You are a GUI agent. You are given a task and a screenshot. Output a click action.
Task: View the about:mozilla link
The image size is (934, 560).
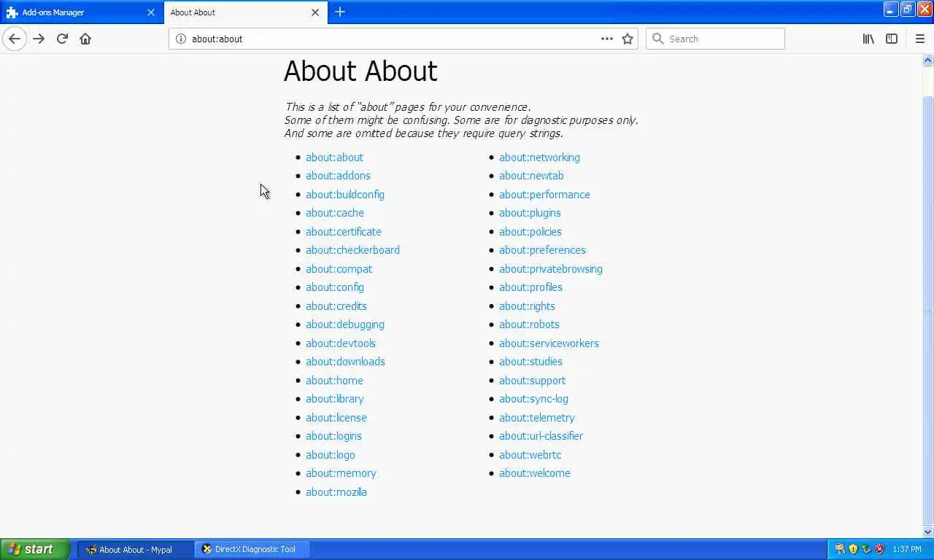(336, 492)
